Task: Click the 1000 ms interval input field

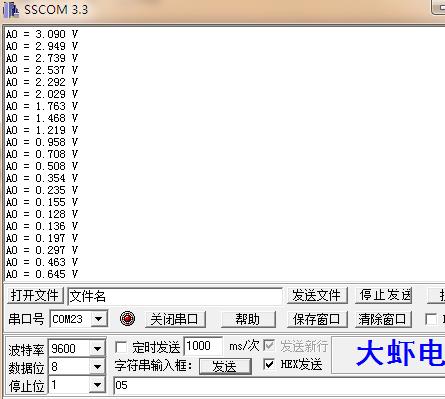Action: (203, 346)
